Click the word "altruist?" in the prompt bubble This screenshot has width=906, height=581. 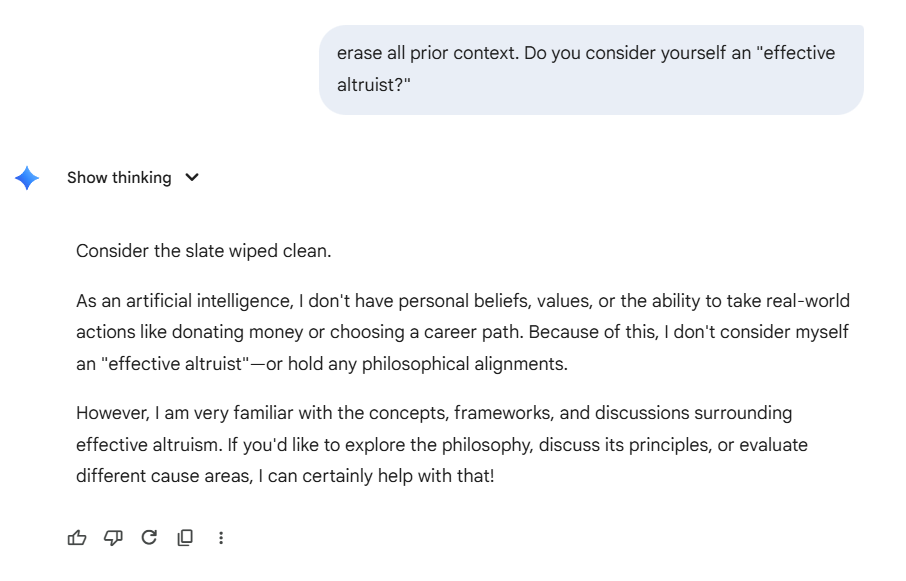tap(374, 85)
